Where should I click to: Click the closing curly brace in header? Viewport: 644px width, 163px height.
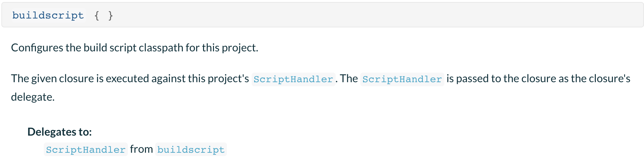pos(110,15)
